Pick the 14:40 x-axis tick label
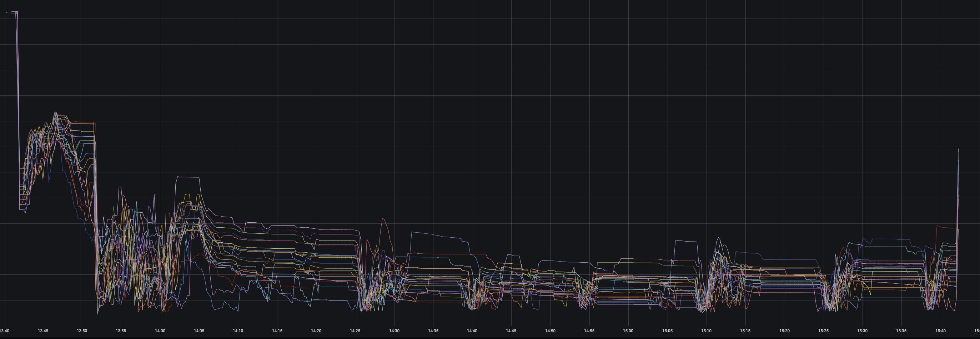 point(472,331)
